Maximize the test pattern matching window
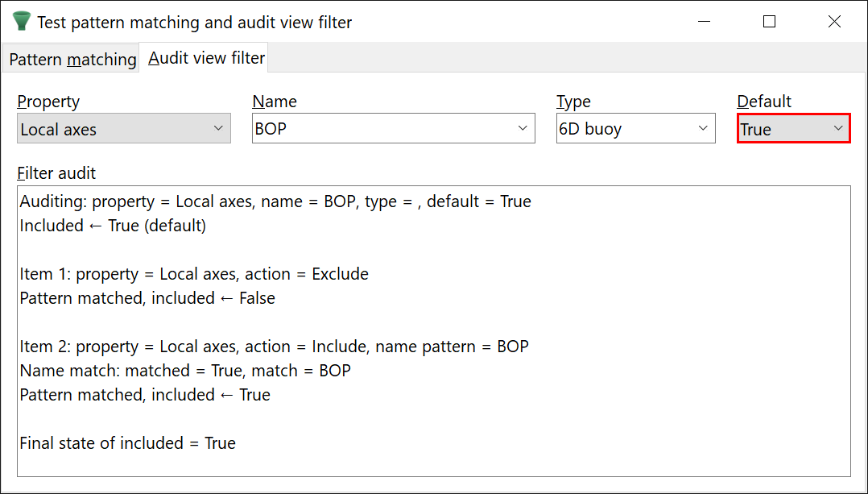868x494 pixels. click(x=769, y=22)
